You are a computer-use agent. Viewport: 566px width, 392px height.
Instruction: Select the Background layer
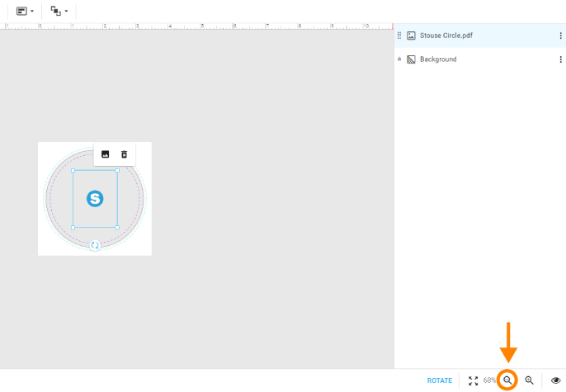(x=480, y=59)
